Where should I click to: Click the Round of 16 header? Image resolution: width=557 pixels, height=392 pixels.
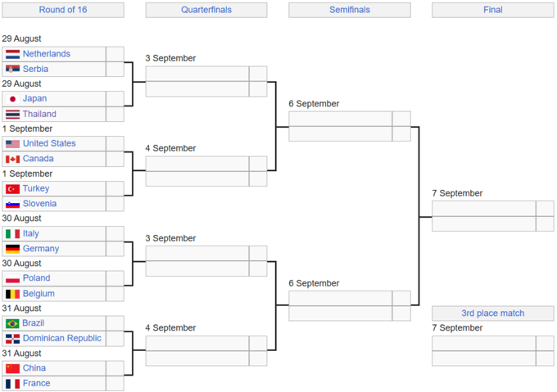pyautogui.click(x=62, y=10)
